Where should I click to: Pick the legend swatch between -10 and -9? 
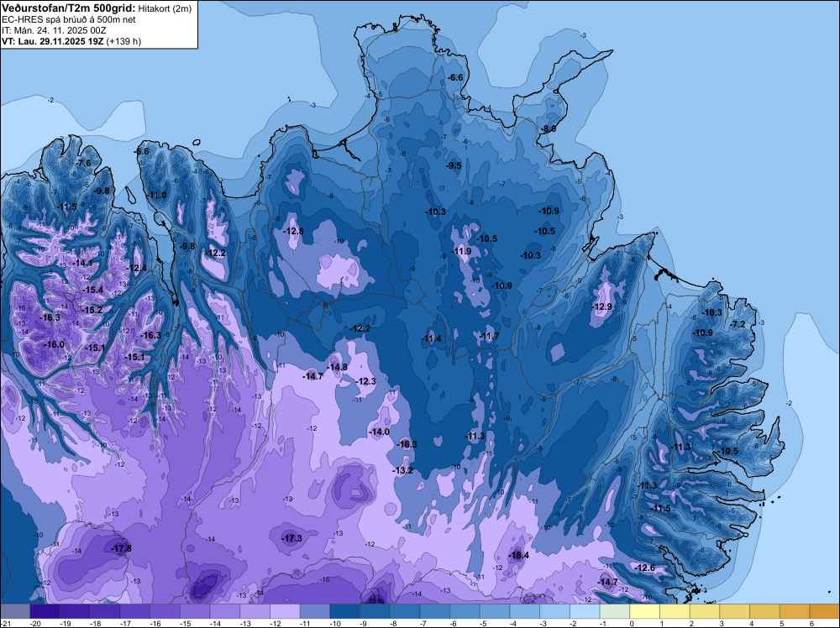pos(345,611)
